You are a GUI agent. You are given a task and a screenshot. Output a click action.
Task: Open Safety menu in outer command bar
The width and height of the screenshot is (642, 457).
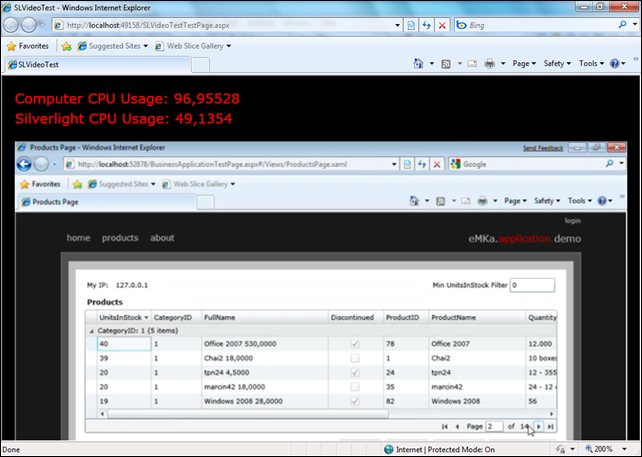tap(557, 63)
